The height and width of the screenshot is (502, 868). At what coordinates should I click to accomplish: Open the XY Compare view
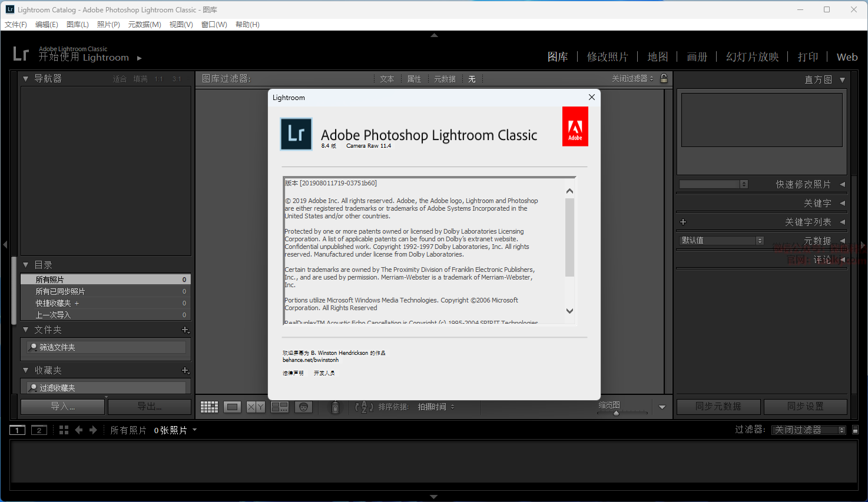256,407
